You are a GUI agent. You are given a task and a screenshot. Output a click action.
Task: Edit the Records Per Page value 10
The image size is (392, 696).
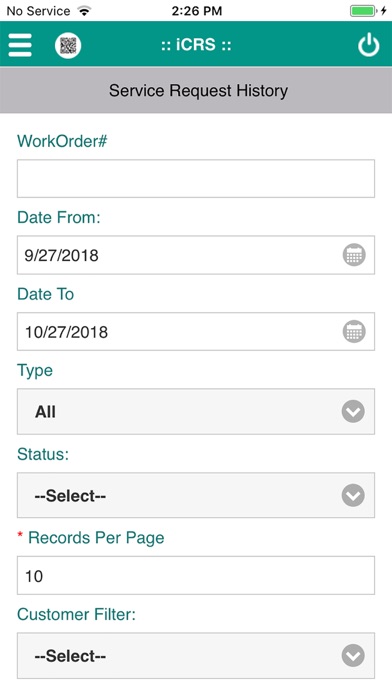coord(196,575)
